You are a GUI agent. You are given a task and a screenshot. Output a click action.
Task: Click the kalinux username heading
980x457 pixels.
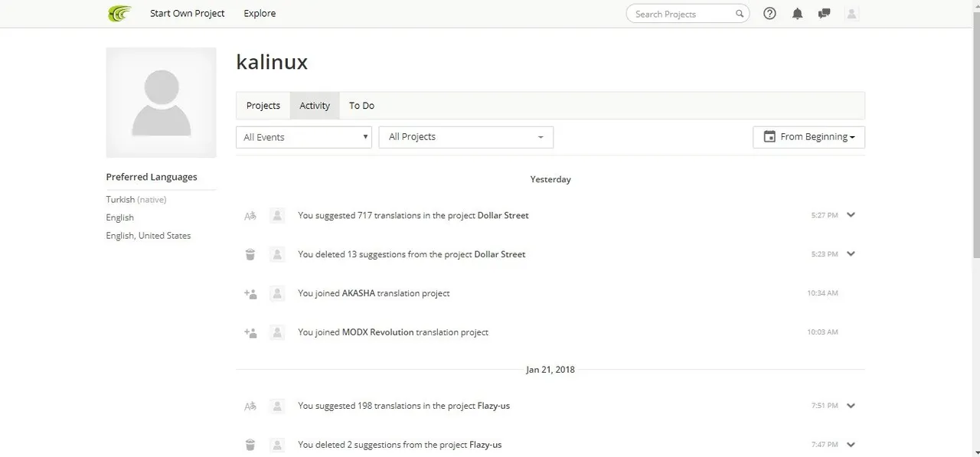[x=272, y=62]
